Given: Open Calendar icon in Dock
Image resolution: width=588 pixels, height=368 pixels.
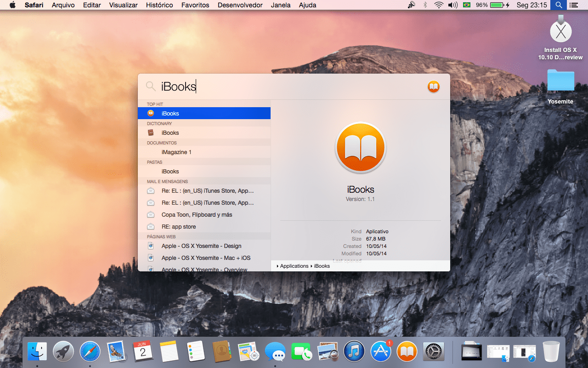Looking at the screenshot, I should 143,352.
